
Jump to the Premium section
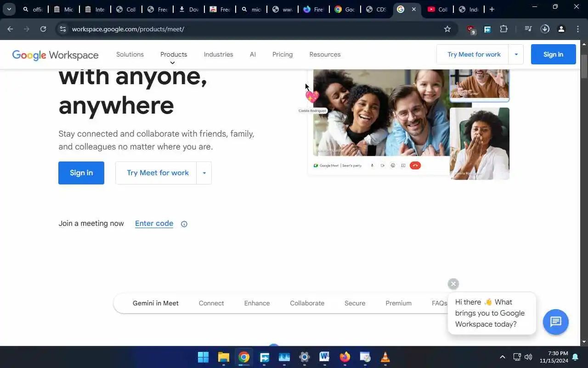pos(399,303)
